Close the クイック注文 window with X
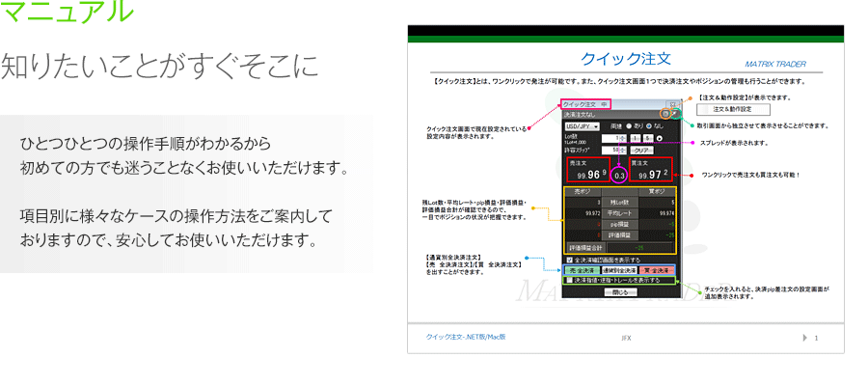The image size is (868, 385). (672, 105)
